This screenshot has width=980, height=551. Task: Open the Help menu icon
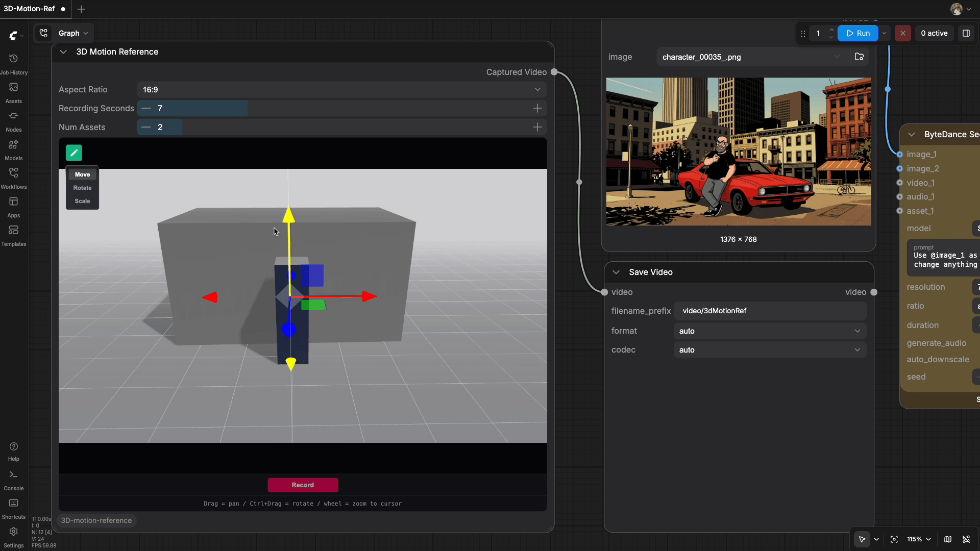(x=14, y=451)
